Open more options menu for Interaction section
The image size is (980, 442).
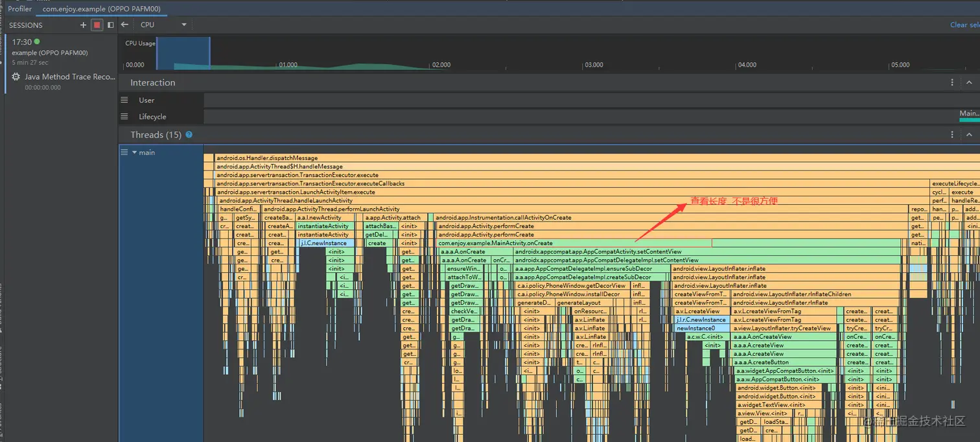click(952, 82)
